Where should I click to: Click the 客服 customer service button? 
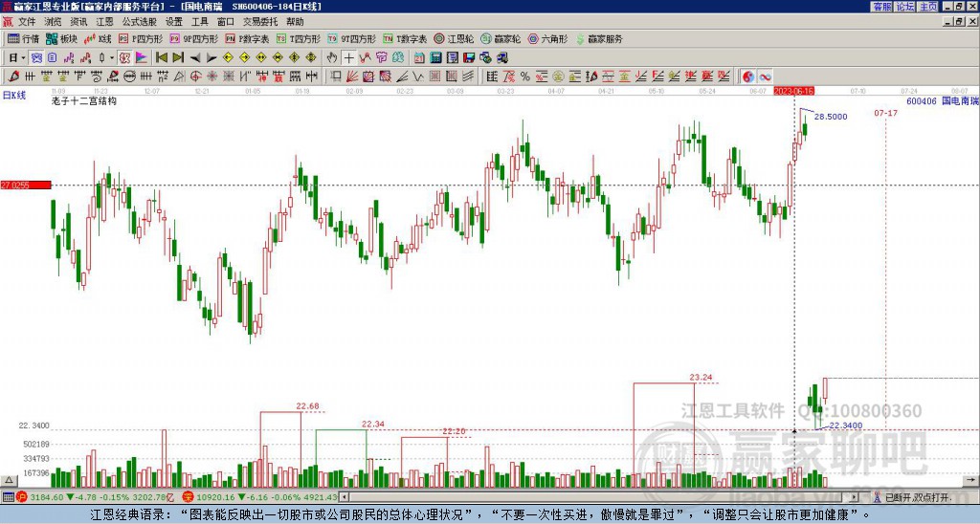click(x=881, y=7)
